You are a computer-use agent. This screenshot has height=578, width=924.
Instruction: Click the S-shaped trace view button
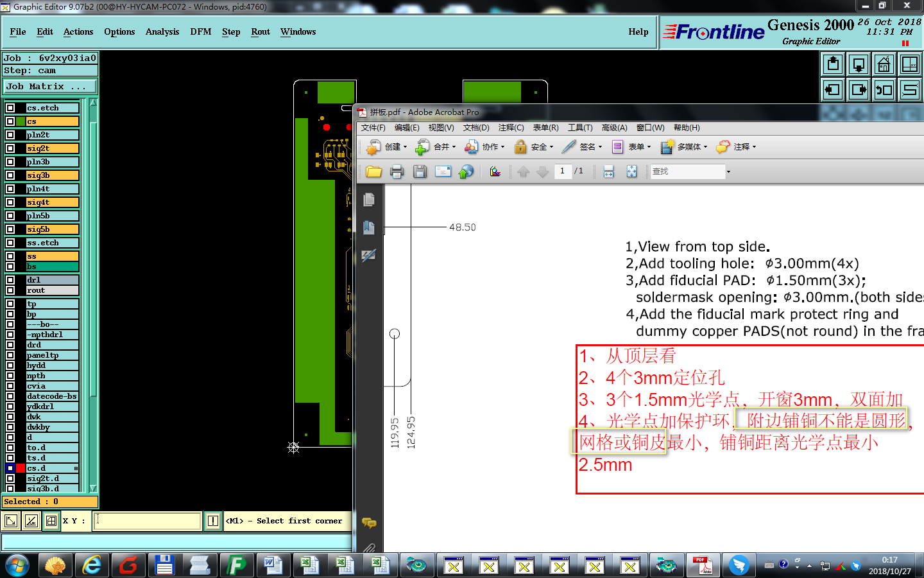point(910,90)
